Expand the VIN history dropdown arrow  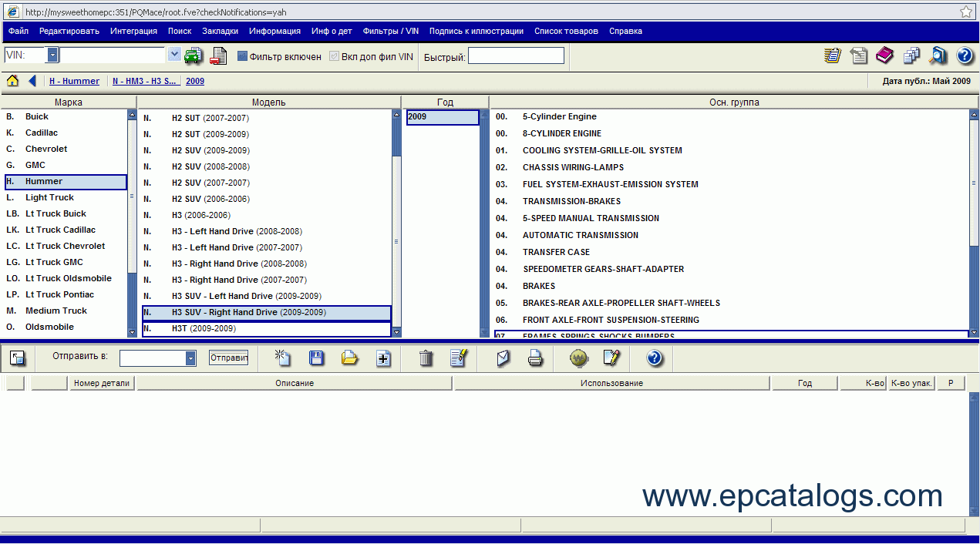[174, 55]
